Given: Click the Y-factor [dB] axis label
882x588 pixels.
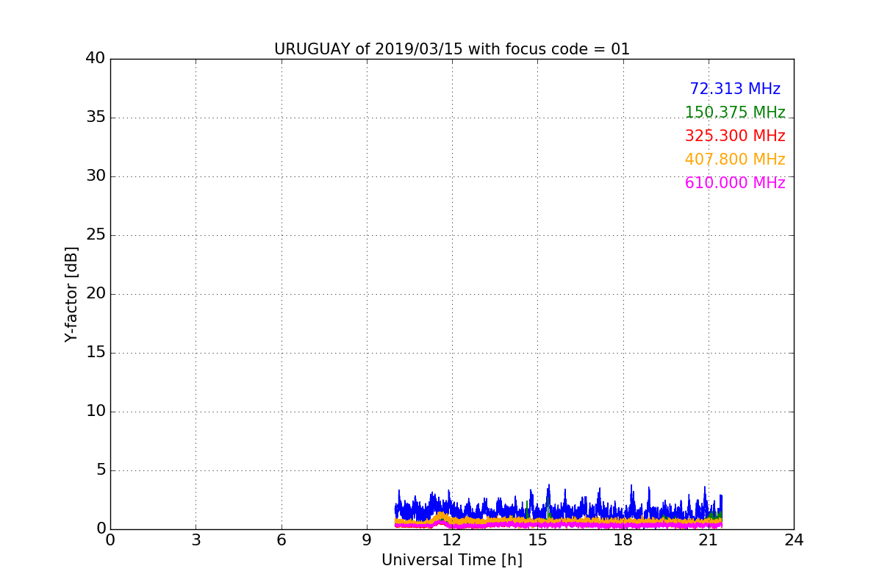Looking at the screenshot, I should pyautogui.click(x=71, y=294).
